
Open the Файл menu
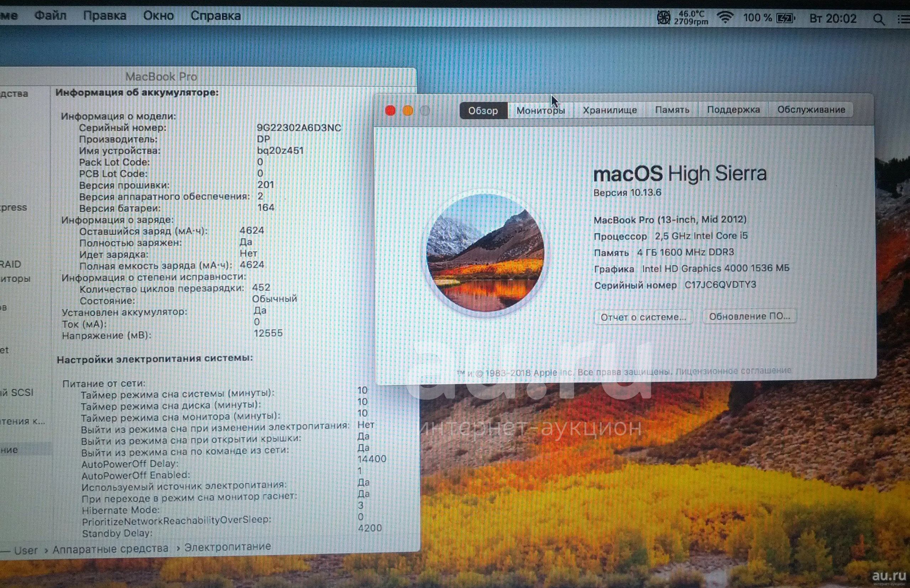point(51,16)
